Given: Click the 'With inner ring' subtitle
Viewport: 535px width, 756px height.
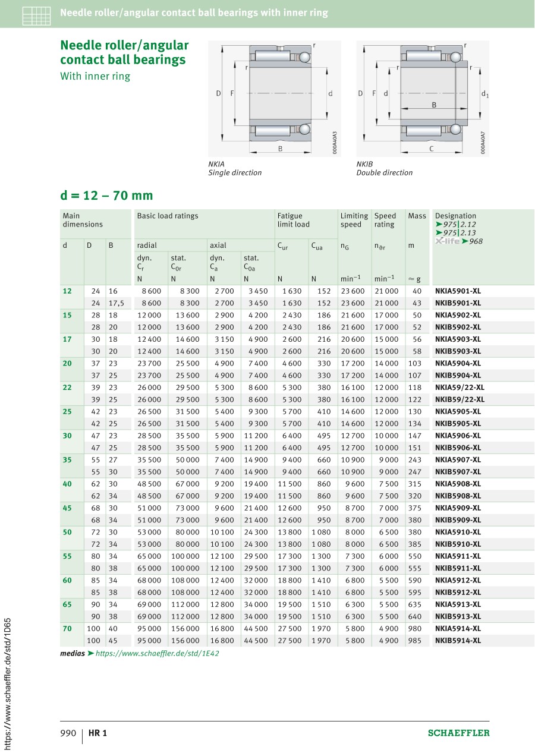Looking at the screenshot, I should [x=95, y=76].
